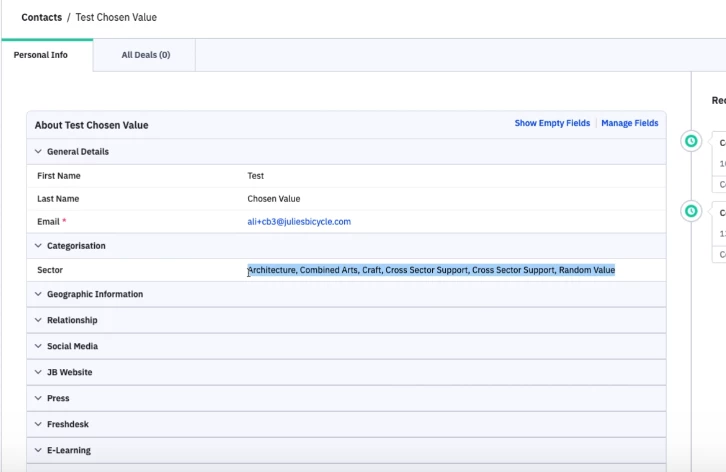Click Show Empty Fields link
Viewport: 726px width, 472px height.
pyautogui.click(x=552, y=123)
